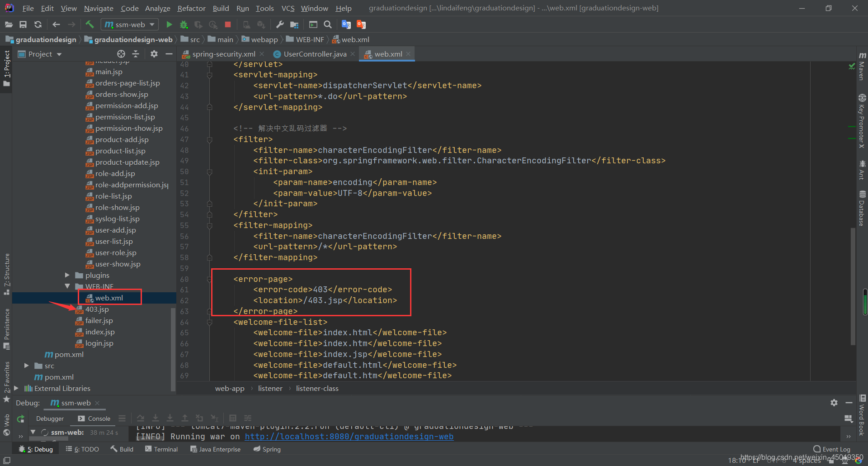Switch to UserController.java tab

pyautogui.click(x=315, y=54)
